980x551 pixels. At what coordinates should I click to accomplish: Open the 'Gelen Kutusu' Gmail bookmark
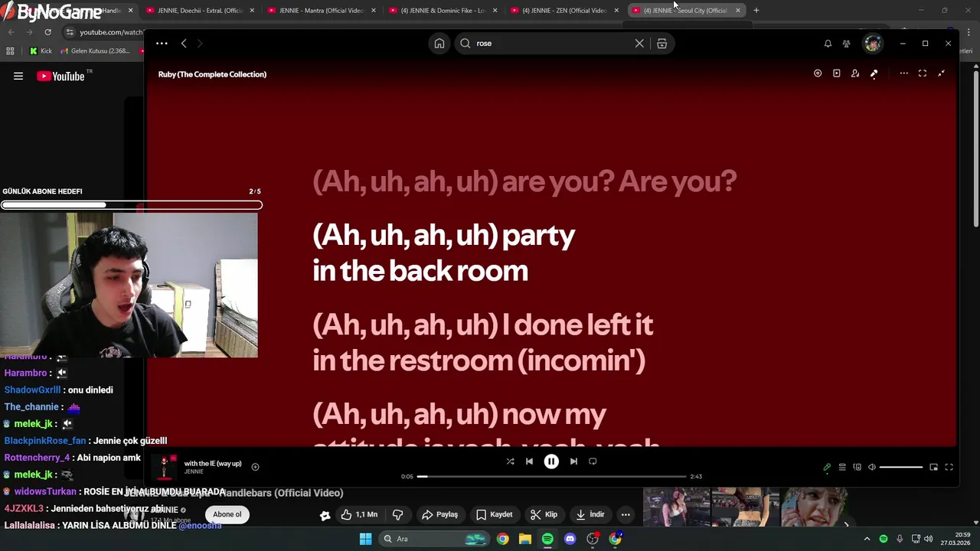coord(94,51)
